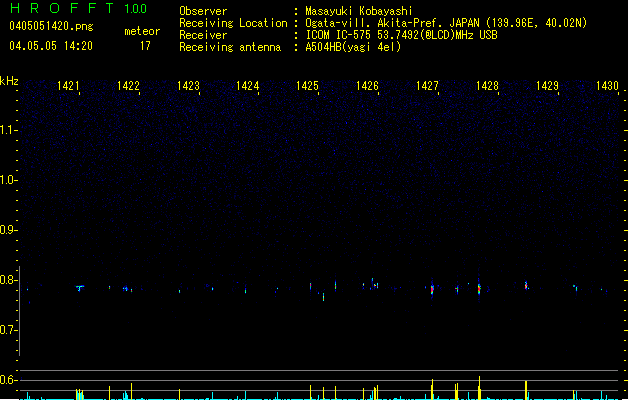Click the 1421 time axis marker
The height and width of the screenshot is (400, 629).
click(68, 85)
